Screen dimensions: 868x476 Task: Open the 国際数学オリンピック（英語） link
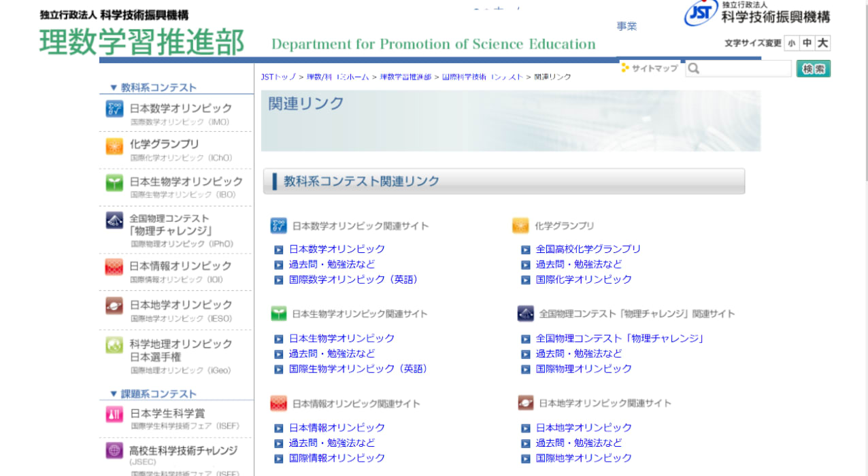pyautogui.click(x=355, y=279)
